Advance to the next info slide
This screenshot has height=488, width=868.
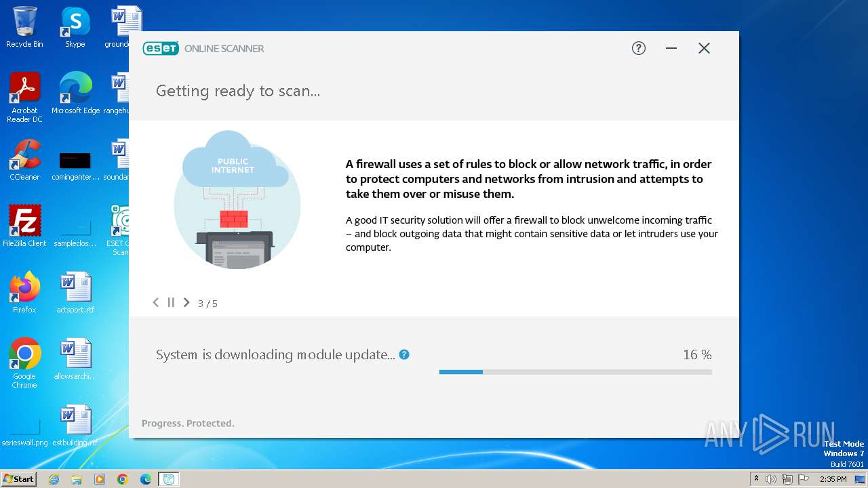click(x=186, y=302)
